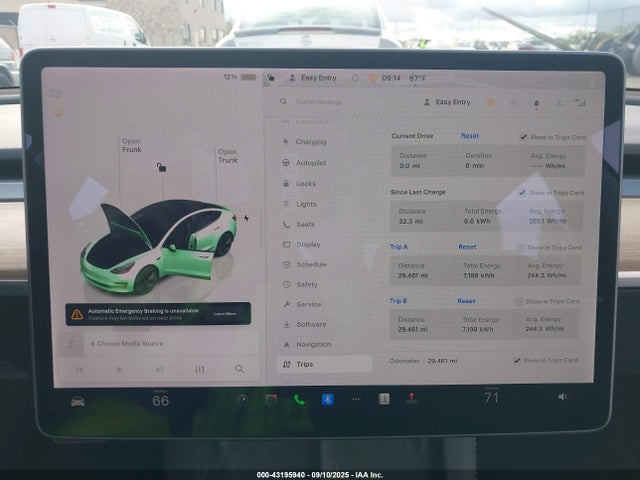Select the Trips menu item
Screen dimensions: 640x480
325,364
